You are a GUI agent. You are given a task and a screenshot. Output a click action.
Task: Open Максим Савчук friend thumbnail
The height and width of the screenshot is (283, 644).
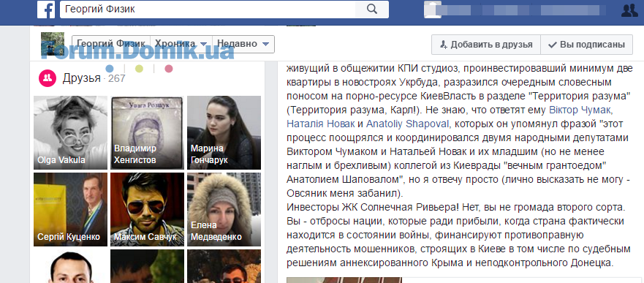tap(147, 209)
